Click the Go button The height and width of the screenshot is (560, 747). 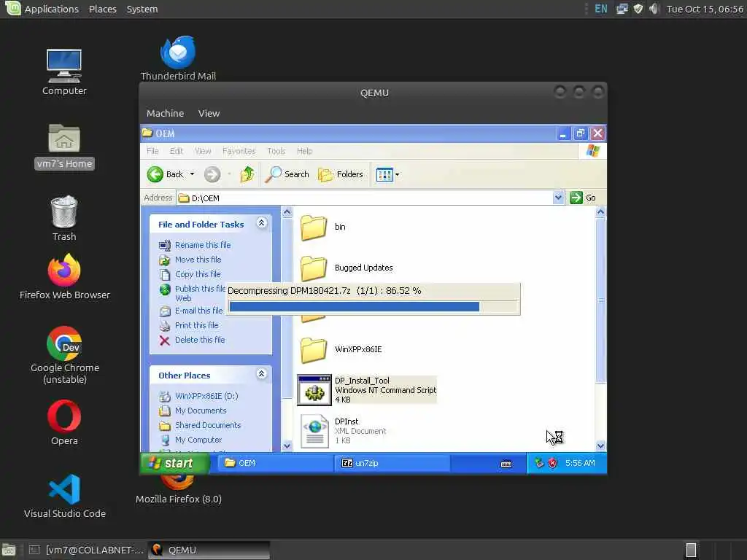pyautogui.click(x=583, y=197)
